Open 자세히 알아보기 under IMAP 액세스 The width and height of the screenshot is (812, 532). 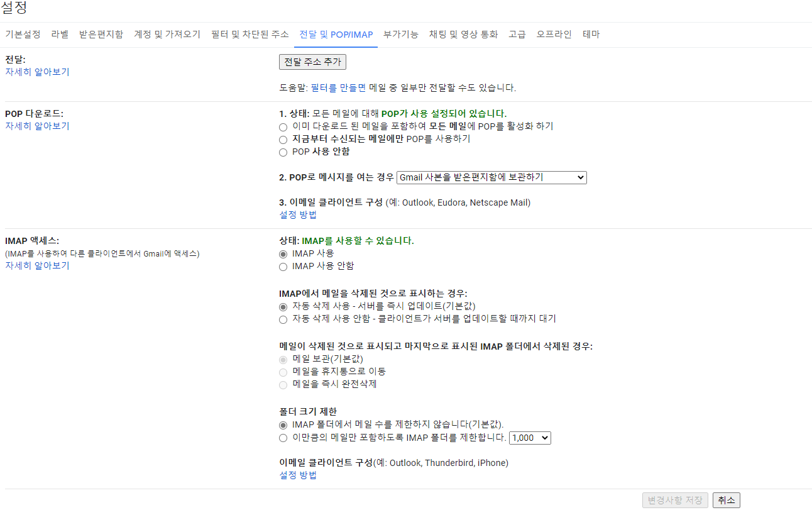[x=37, y=265]
